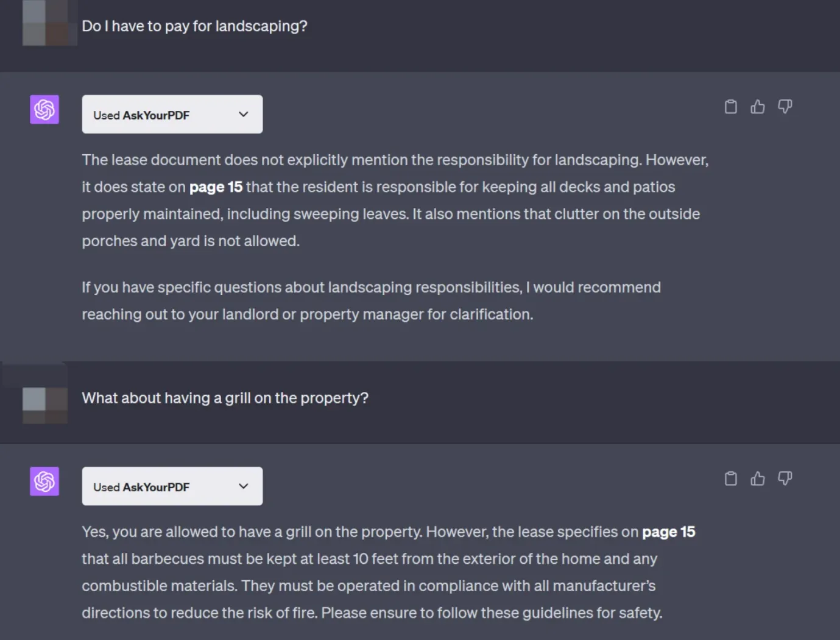The width and height of the screenshot is (840, 640).
Task: Click bold 'page 15' in the grill answer
Action: coord(668,532)
